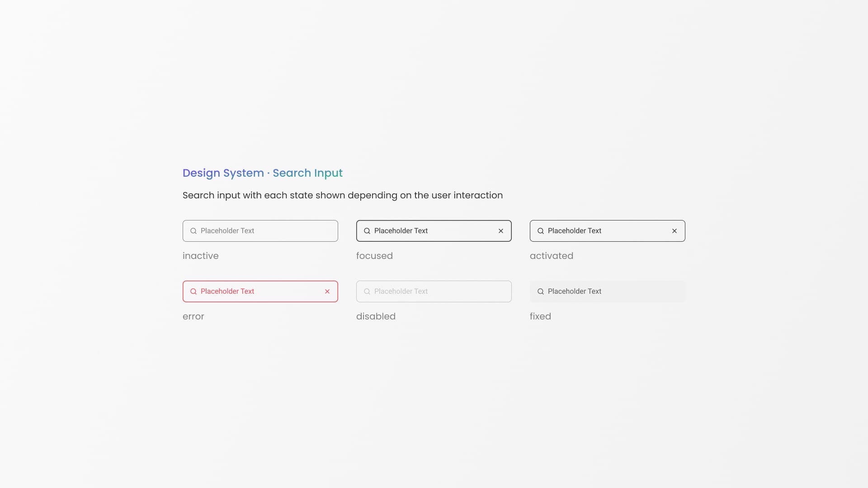
Task: Click the search icon in disabled state
Action: [x=367, y=291]
